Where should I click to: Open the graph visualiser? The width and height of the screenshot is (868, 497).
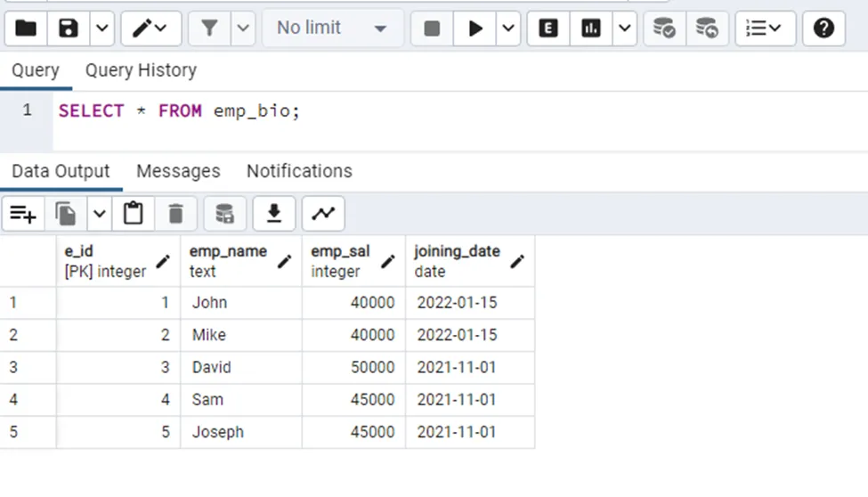323,214
